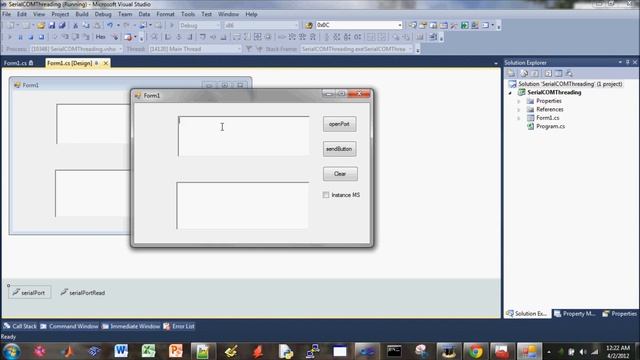
Task: Select the Form1.cs [Design] tab
Action: point(70,63)
